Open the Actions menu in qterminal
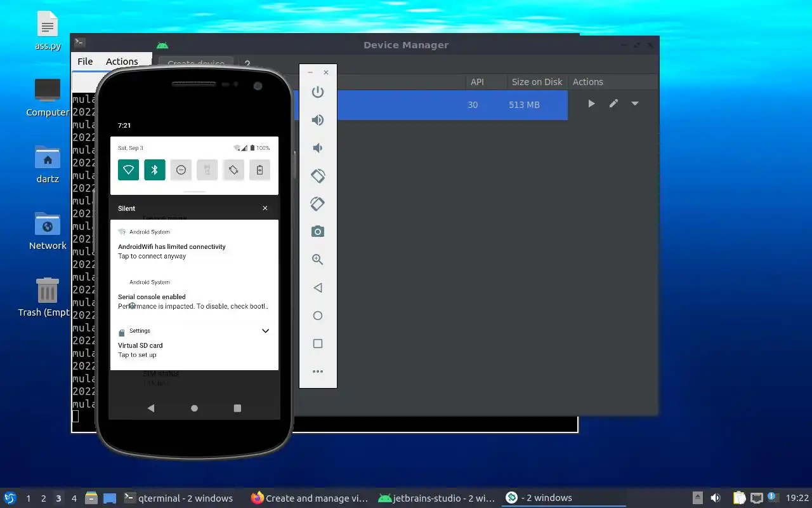Viewport: 812px width, 508px height. click(x=122, y=62)
